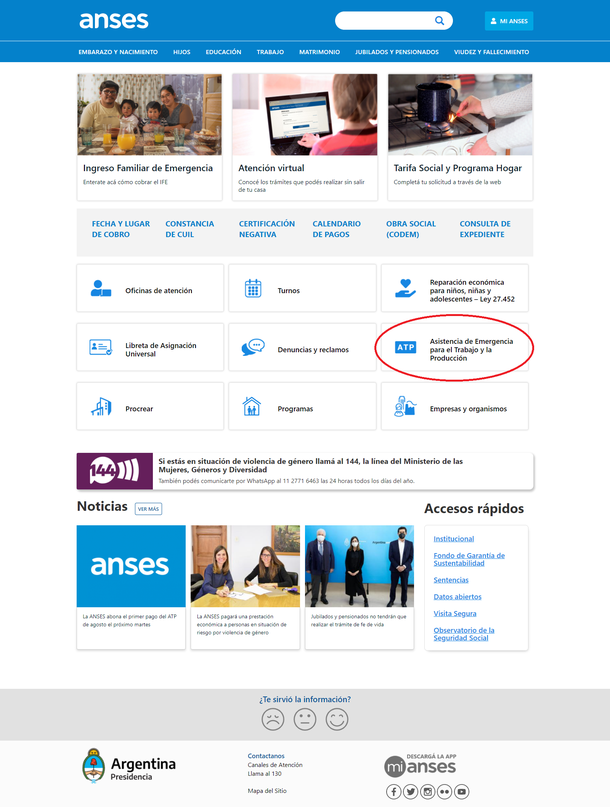Viewport: 610px width, 807px height.
Task: Expand the Educación navigation menu
Action: [x=223, y=52]
